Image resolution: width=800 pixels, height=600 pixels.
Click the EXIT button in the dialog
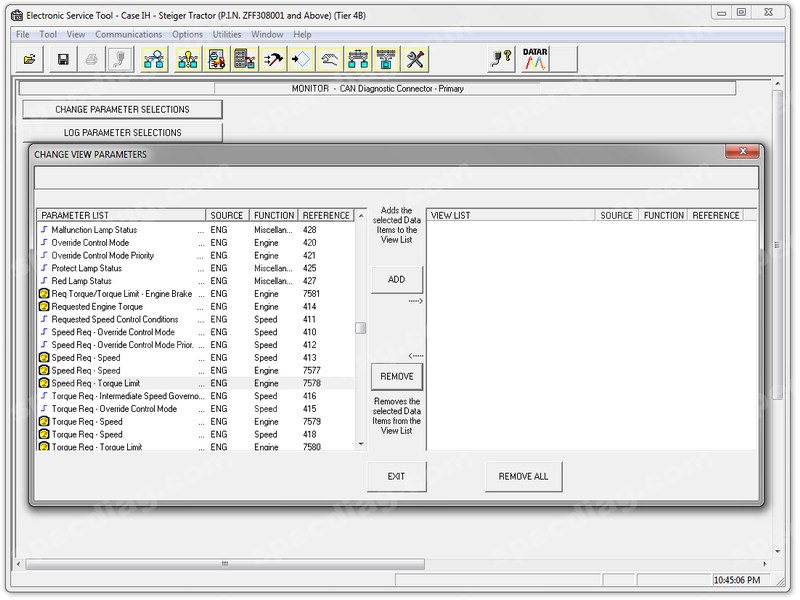[x=396, y=476]
